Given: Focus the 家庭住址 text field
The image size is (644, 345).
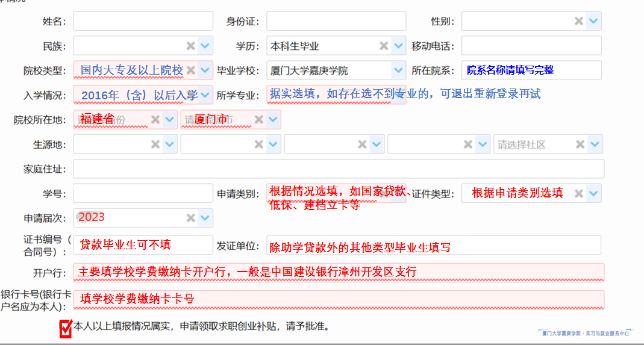Looking at the screenshot, I should [x=339, y=169].
